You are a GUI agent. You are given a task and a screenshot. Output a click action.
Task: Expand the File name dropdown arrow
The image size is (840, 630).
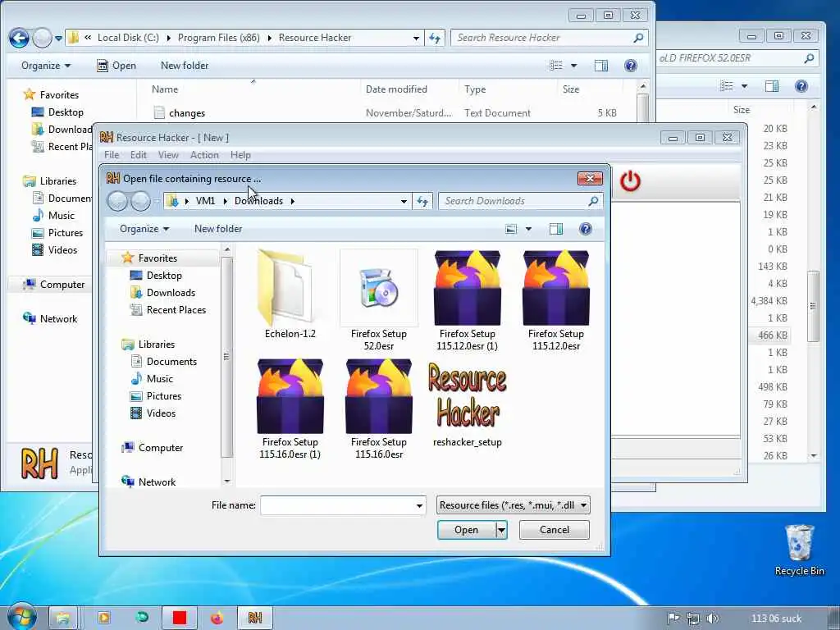click(x=419, y=505)
